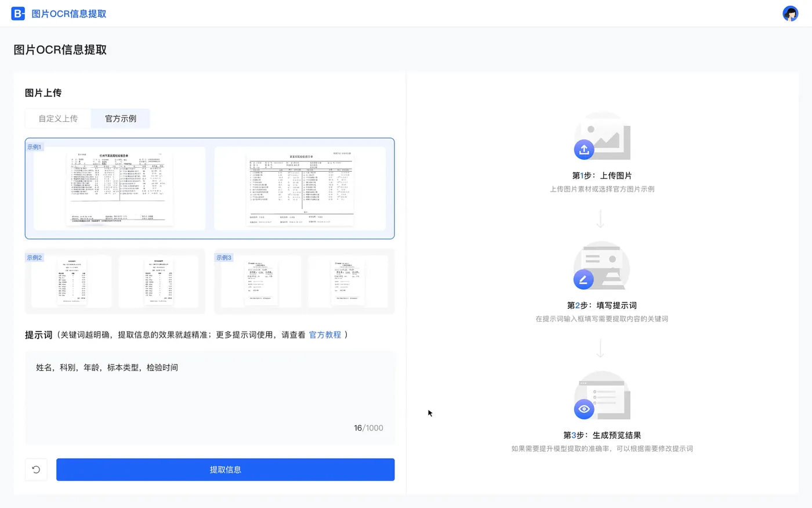Viewport: 812px width, 508px height.
Task: Open the user avatar profile menu
Action: click(790, 13)
